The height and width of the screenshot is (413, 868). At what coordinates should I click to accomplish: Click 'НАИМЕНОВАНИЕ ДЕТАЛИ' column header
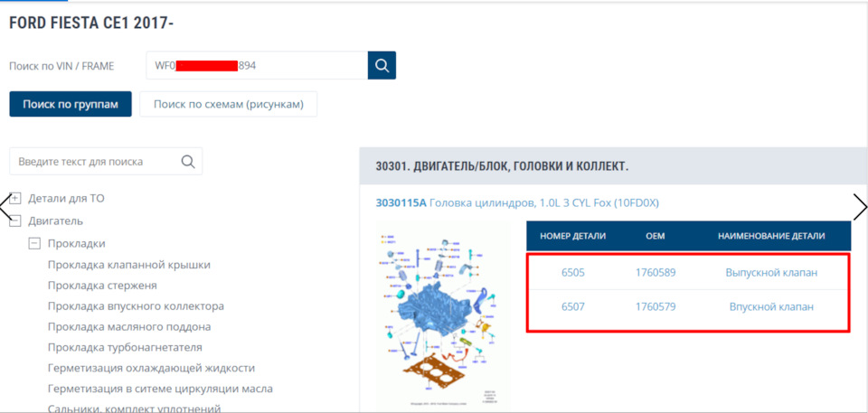pos(771,236)
